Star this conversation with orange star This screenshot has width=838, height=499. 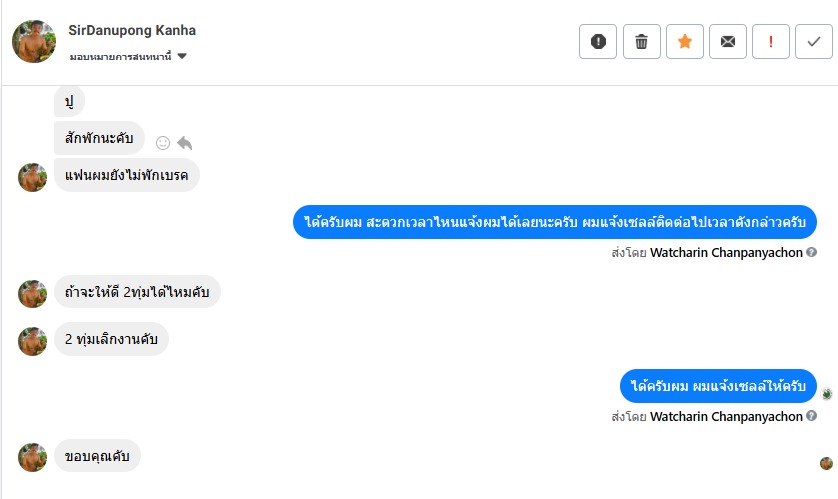click(685, 42)
